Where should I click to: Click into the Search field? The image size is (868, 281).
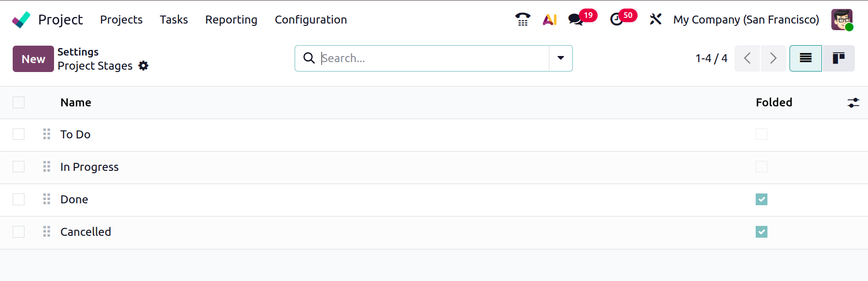click(432, 58)
